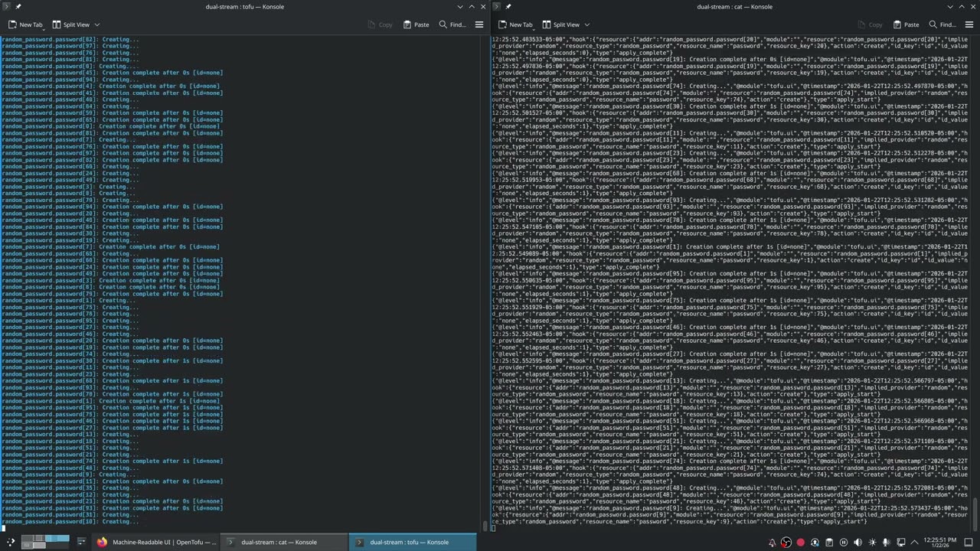Open network connections tray icon
The width and height of the screenshot is (980, 551).
901,542
